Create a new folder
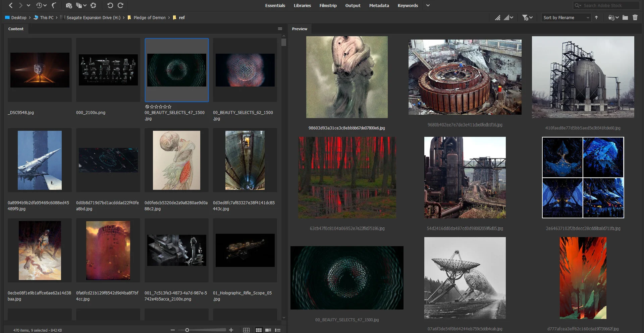This screenshot has width=644, height=333. pyautogui.click(x=625, y=17)
